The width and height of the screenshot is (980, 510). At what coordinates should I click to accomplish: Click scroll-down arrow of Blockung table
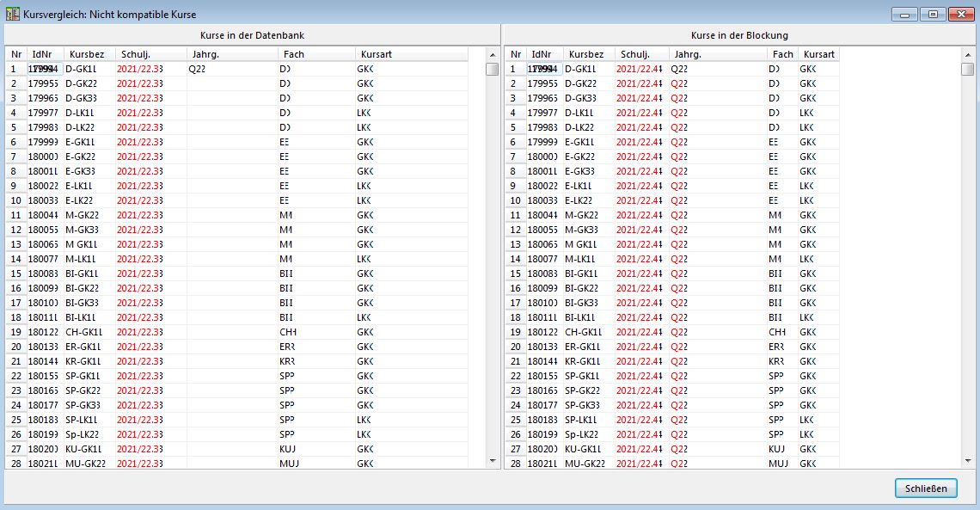coord(967,461)
